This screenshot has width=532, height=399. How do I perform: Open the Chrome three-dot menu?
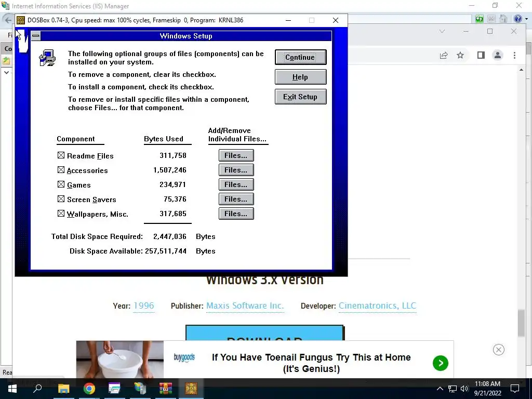click(514, 55)
